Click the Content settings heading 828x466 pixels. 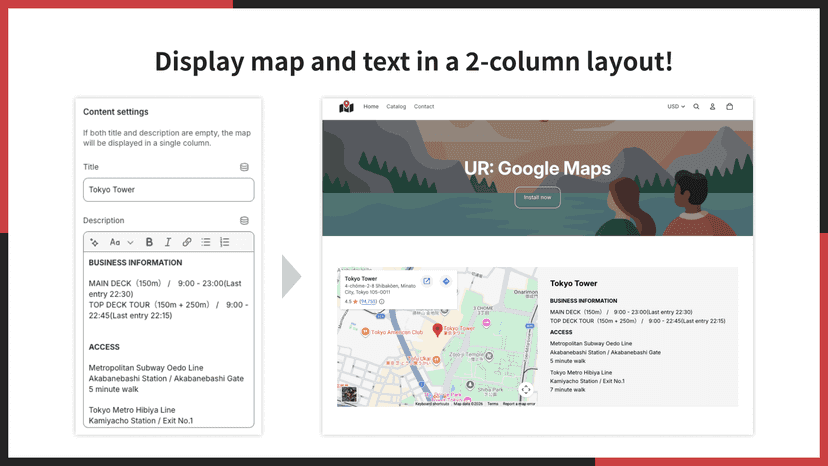point(116,112)
